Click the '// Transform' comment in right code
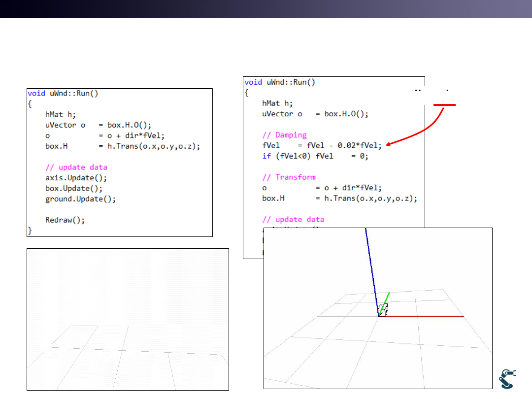This screenshot has height=399, width=532. click(289, 177)
